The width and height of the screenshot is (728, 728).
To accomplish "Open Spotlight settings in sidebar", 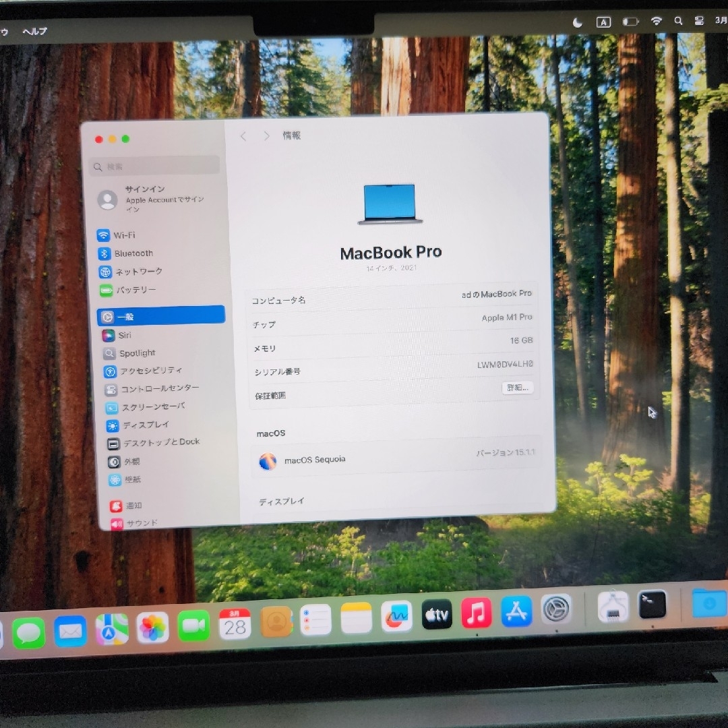I will tap(129, 353).
